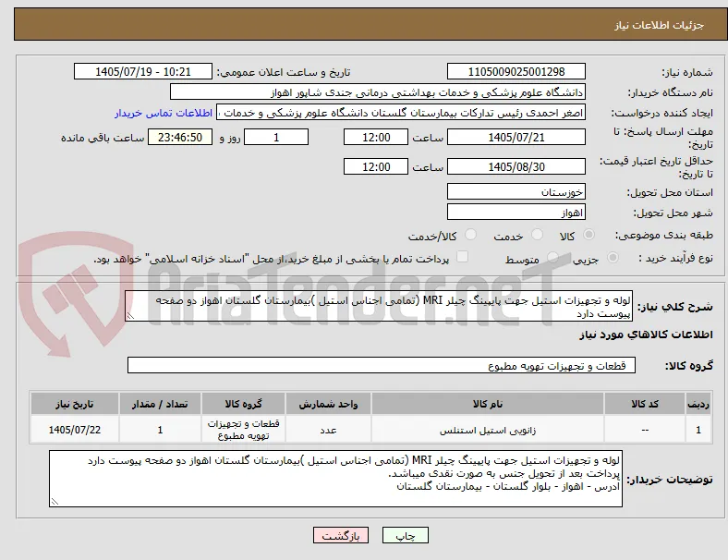This screenshot has width=728, height=560.
Task: Click the buyer organization name field
Action: pyautogui.click(x=378, y=92)
